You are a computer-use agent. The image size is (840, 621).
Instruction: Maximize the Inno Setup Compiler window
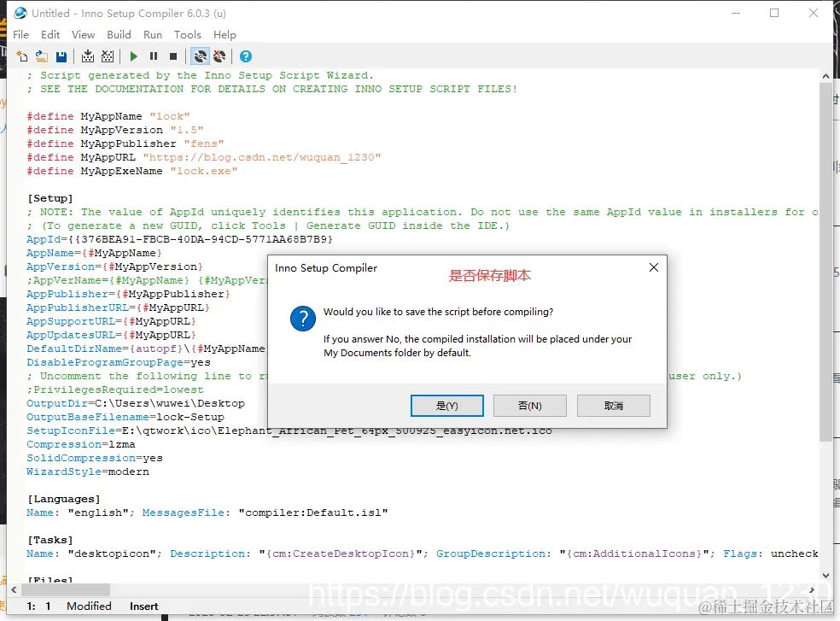coord(774,13)
